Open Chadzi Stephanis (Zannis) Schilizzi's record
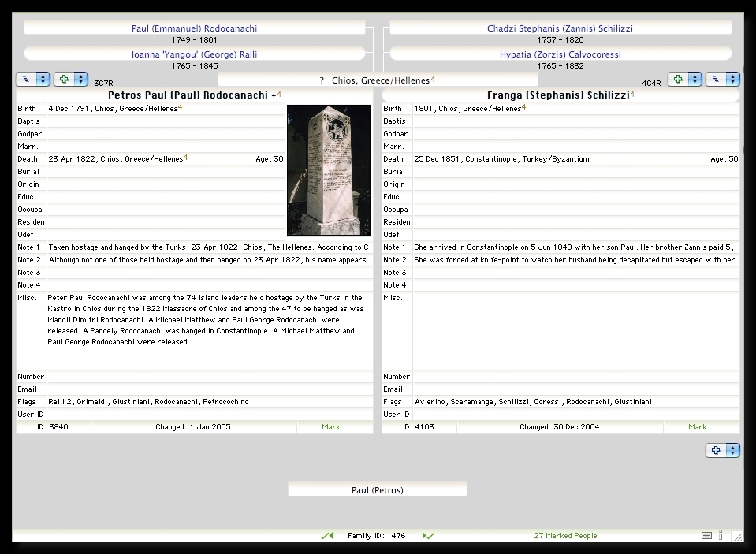 coord(560,28)
